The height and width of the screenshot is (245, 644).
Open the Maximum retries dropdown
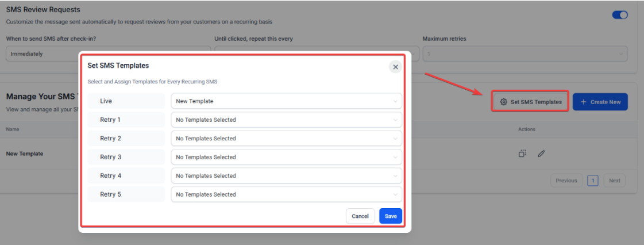click(x=525, y=54)
